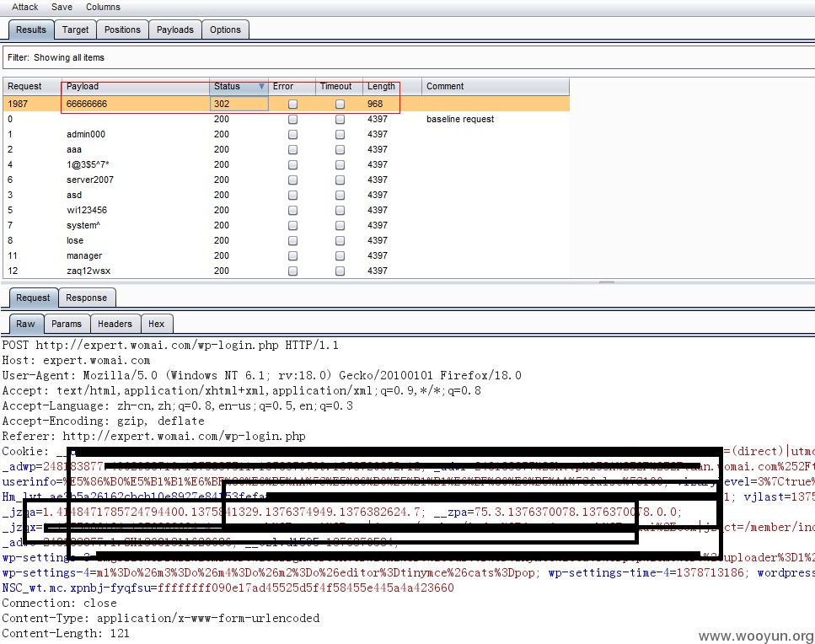
Task: Open the Payloads tab
Action: (x=175, y=30)
